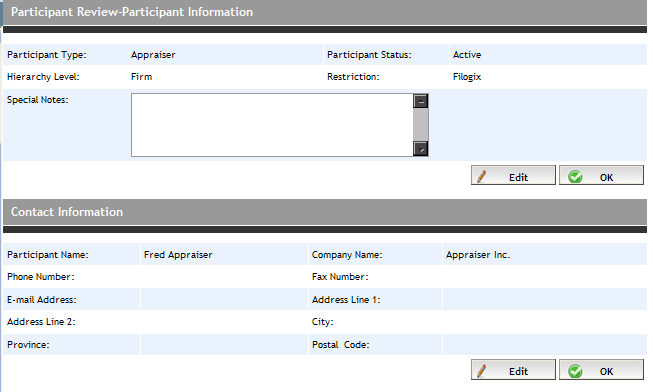The width and height of the screenshot is (653, 392).
Task: Click Special Notes scrollbar up arrow
Action: [x=421, y=101]
